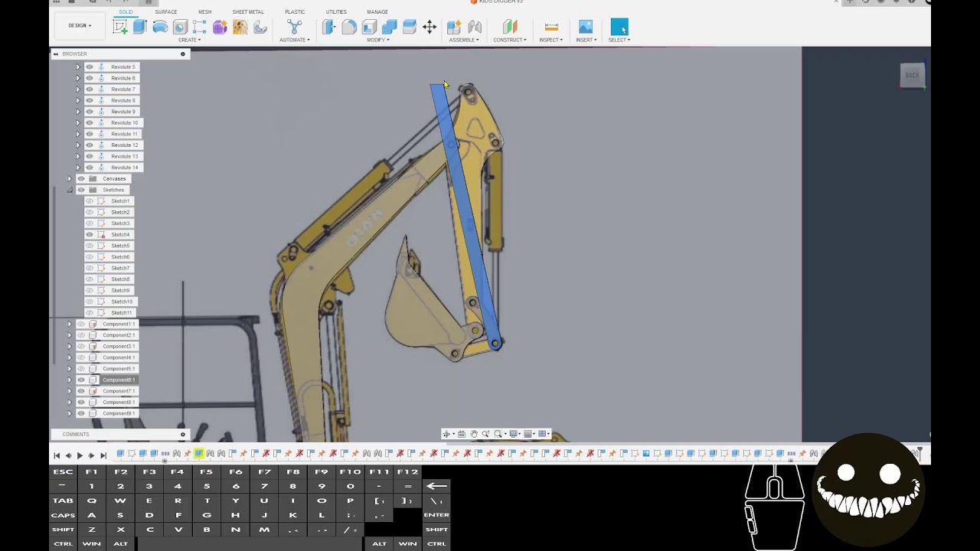Viewport: 980px width, 551px height.
Task: Expand the Revolve 14 joint
Action: coord(77,168)
